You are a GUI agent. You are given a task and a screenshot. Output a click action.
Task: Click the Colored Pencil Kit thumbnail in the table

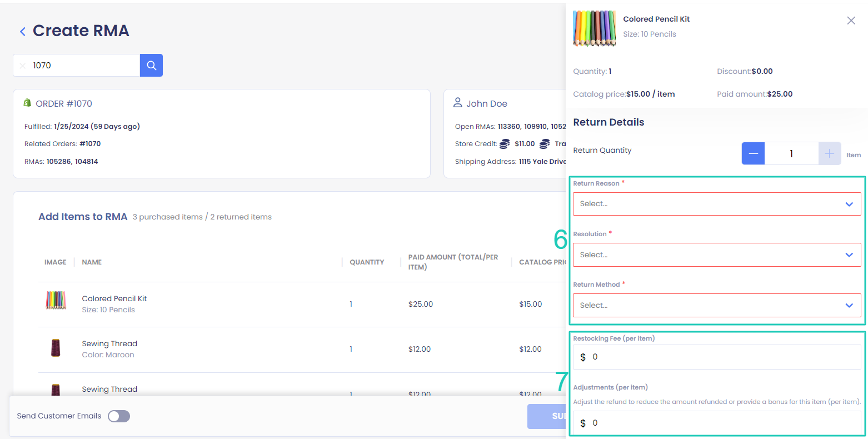point(56,301)
